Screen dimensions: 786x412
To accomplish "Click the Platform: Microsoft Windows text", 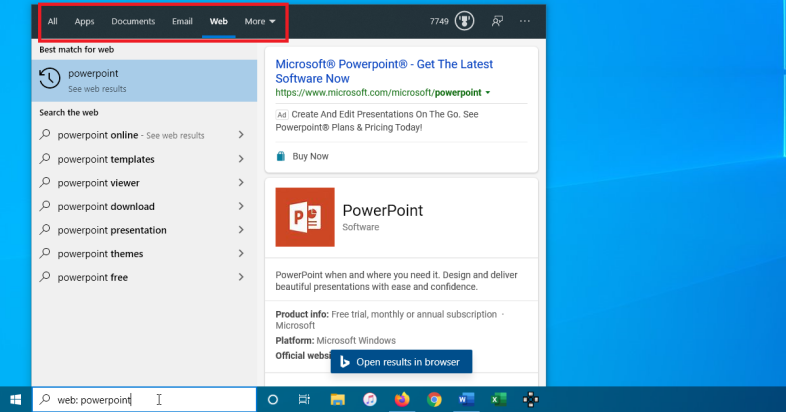I will 335,340.
